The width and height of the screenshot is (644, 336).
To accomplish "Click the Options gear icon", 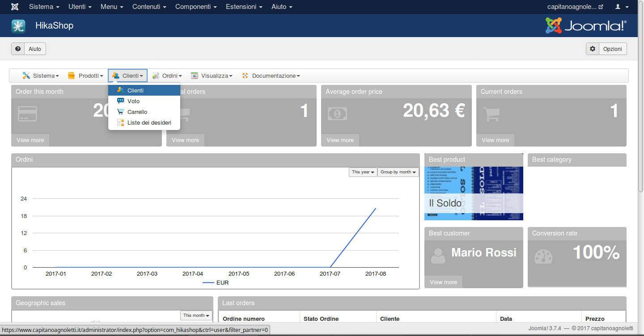I will [593, 49].
